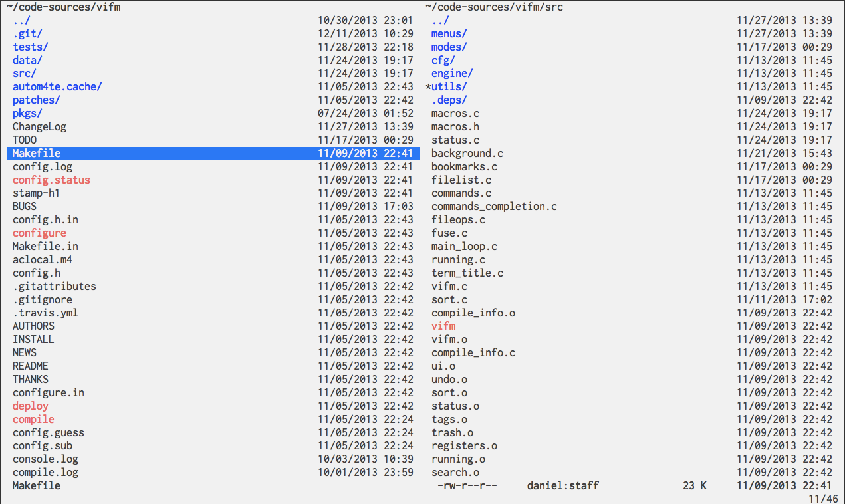Click compile.log file
The width and height of the screenshot is (845, 504).
click(x=45, y=472)
